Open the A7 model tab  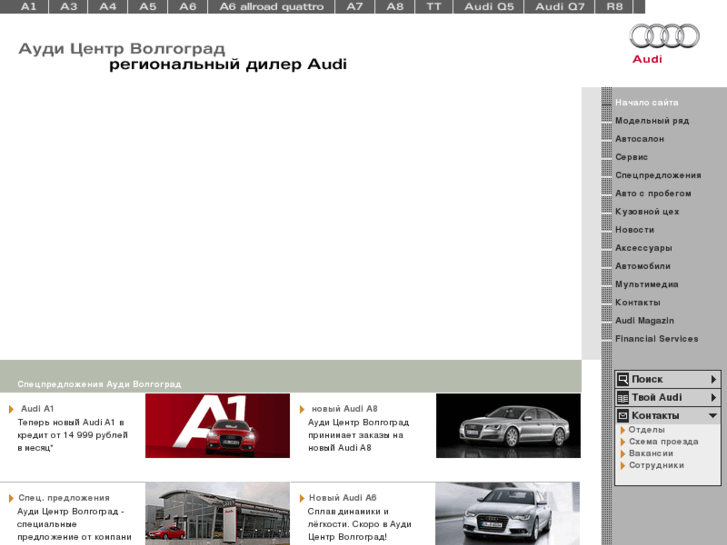354,6
